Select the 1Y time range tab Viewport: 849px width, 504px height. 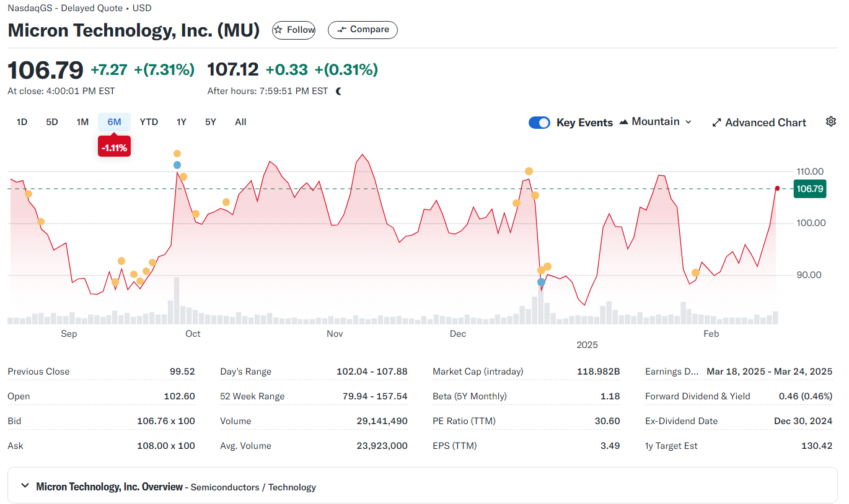(181, 122)
